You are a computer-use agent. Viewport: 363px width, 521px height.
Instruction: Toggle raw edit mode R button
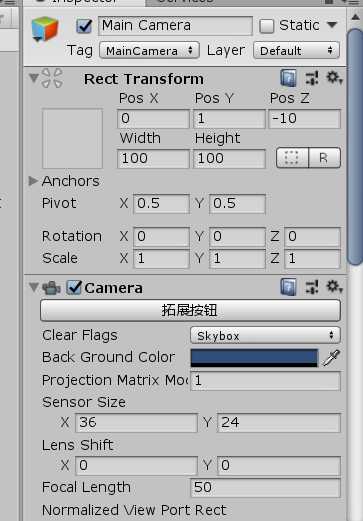(x=324, y=158)
